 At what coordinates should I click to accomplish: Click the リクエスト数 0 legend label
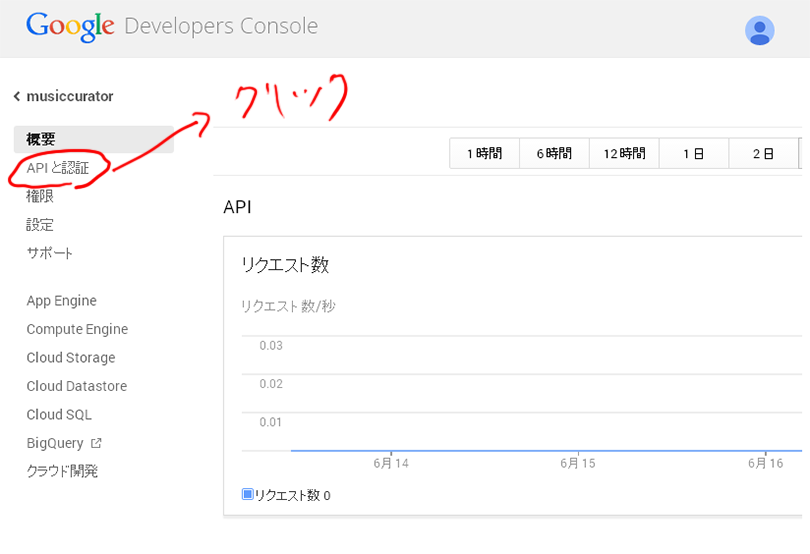pyautogui.click(x=292, y=495)
